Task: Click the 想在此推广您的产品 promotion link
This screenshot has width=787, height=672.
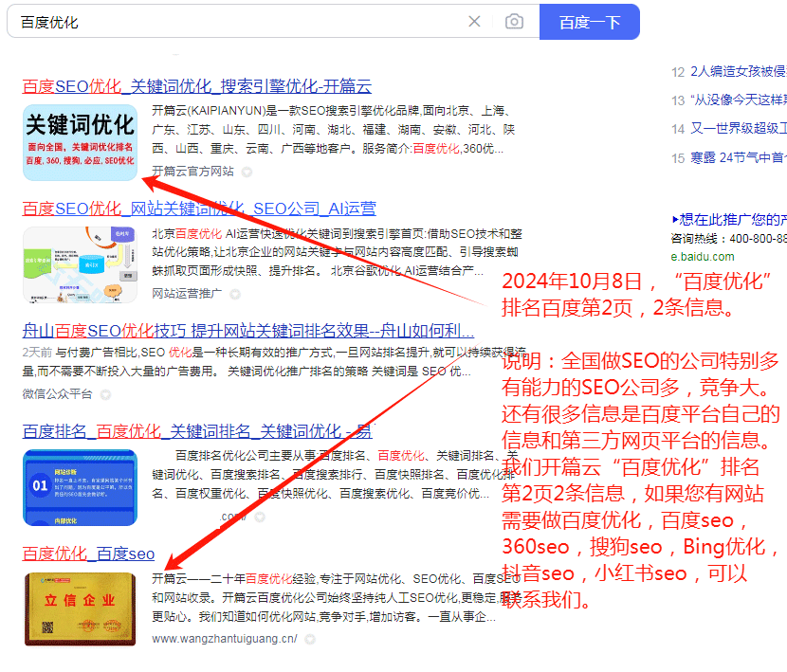Action: click(729, 220)
